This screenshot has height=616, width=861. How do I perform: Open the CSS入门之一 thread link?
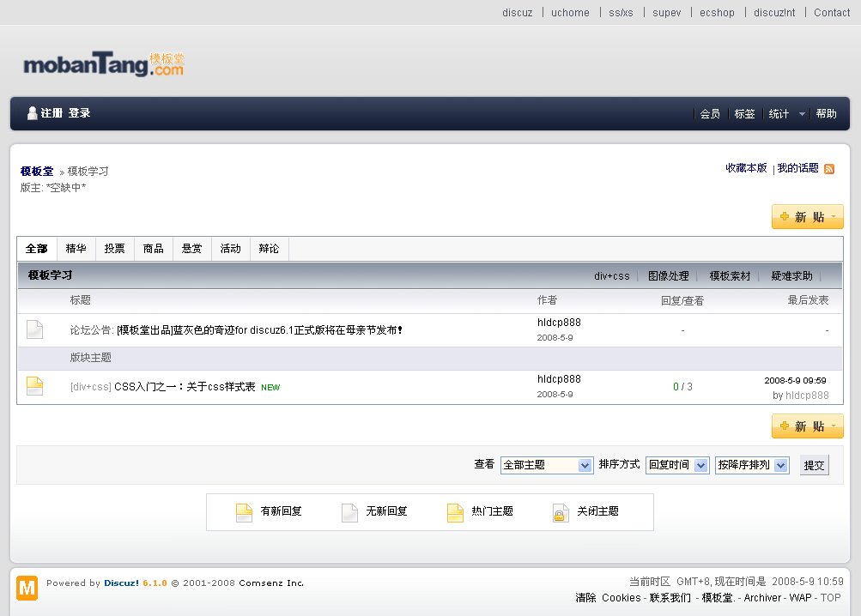pos(185,387)
